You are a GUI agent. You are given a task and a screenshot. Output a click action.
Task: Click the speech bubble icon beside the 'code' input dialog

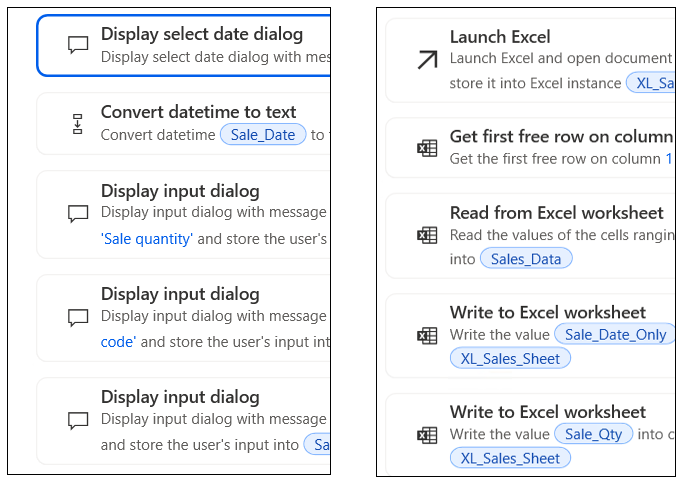tap(78, 317)
